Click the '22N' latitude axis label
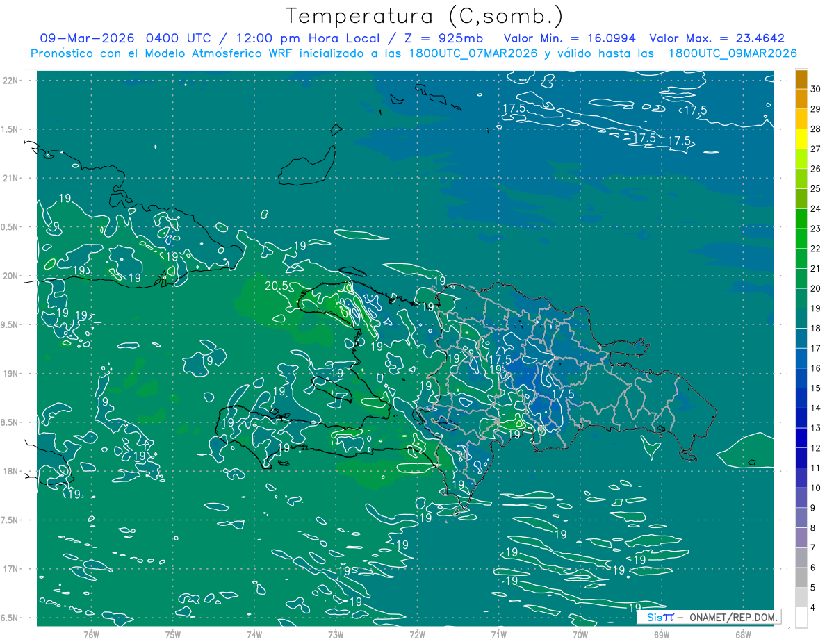834x644 pixels. [11, 80]
